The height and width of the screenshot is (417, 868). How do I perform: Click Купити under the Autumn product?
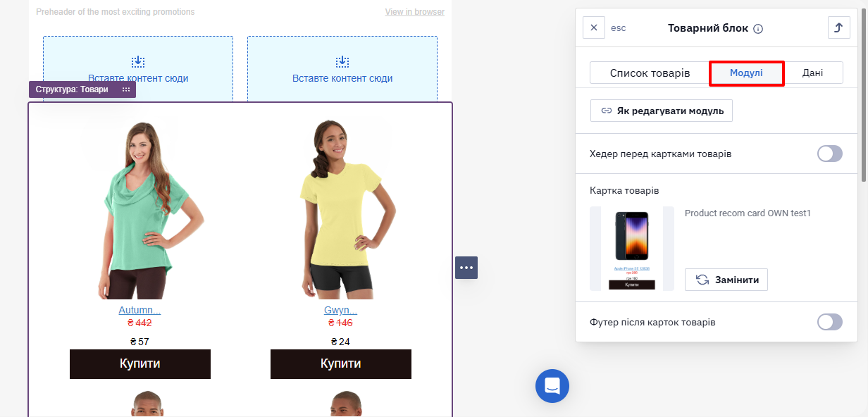pyautogui.click(x=140, y=364)
